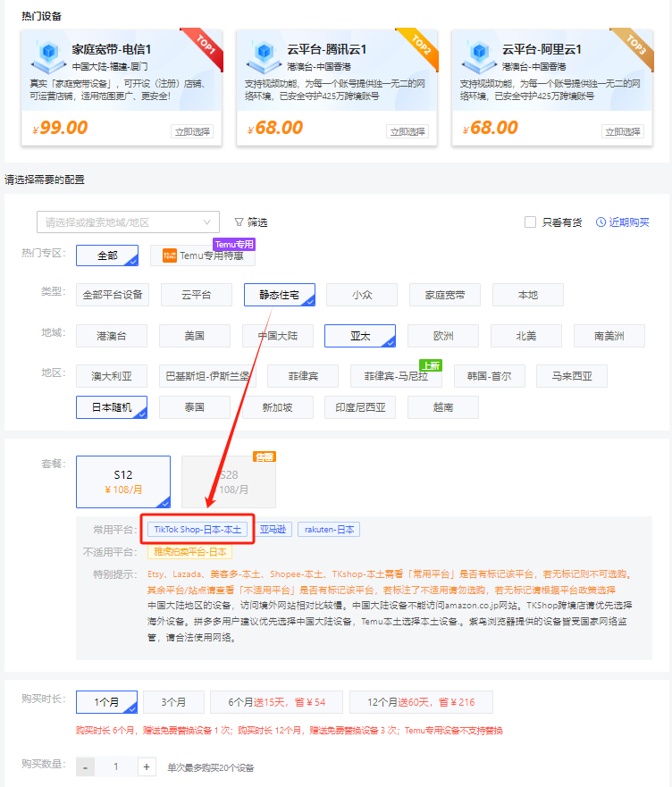672x787 pixels.
Task: Click the 云平台-阿里云1 cube icon
Action: 479,56
